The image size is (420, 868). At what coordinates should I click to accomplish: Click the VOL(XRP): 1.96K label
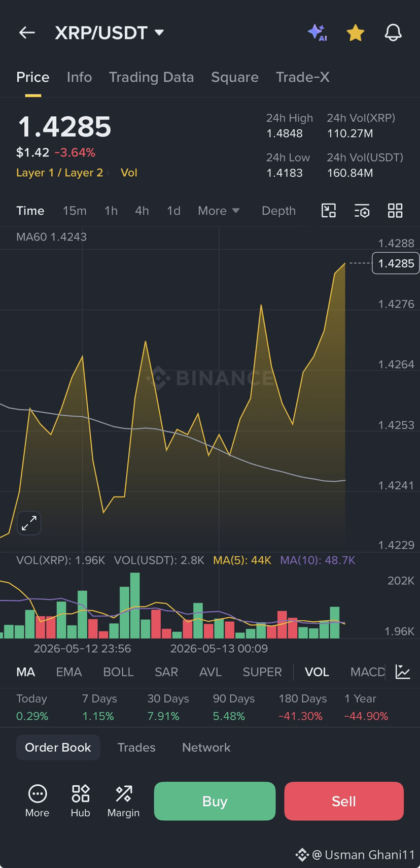60,560
